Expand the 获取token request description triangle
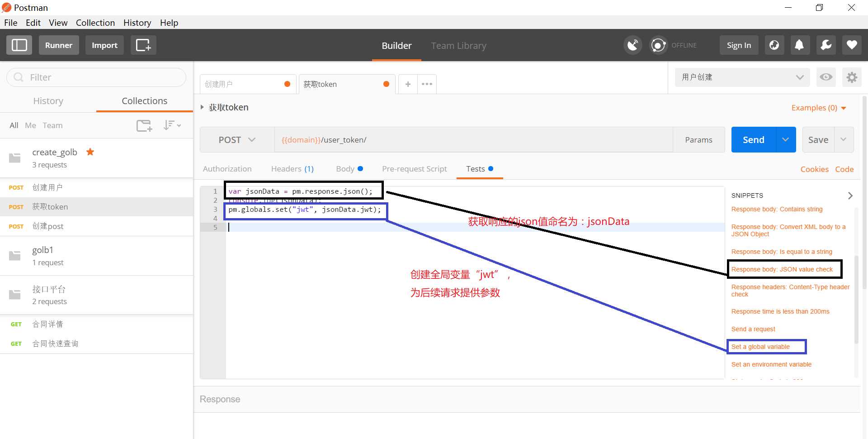 (202, 107)
